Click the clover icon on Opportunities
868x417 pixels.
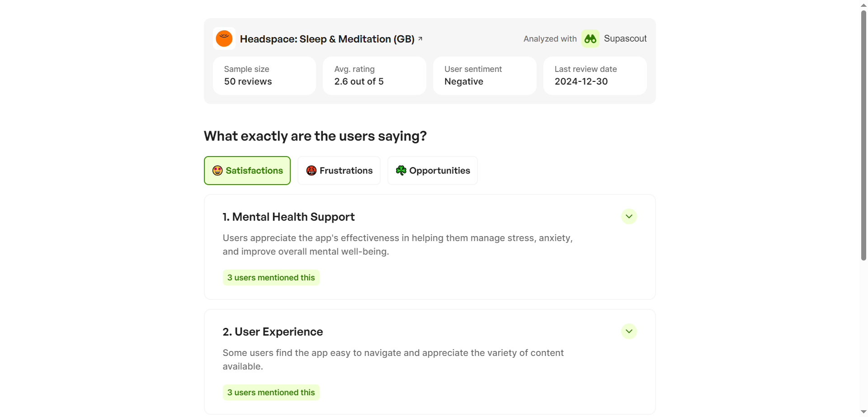coord(401,171)
